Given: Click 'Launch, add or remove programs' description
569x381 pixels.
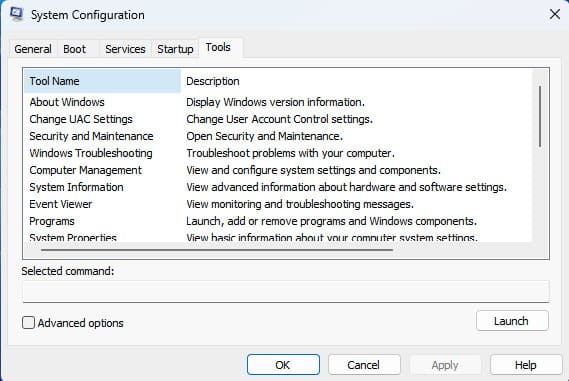Looking at the screenshot, I should (331, 221).
